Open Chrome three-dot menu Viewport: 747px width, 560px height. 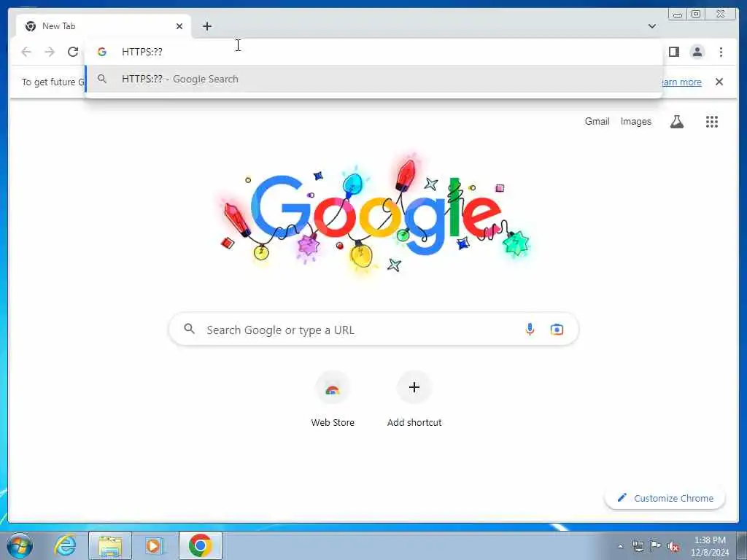pos(721,52)
